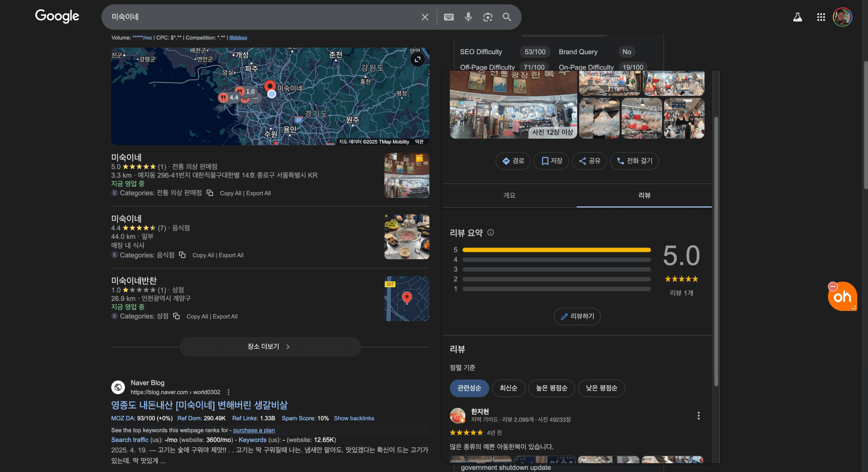This screenshot has height=472, width=868.
Task: Switch to the 리뷰 tab
Action: pos(644,195)
